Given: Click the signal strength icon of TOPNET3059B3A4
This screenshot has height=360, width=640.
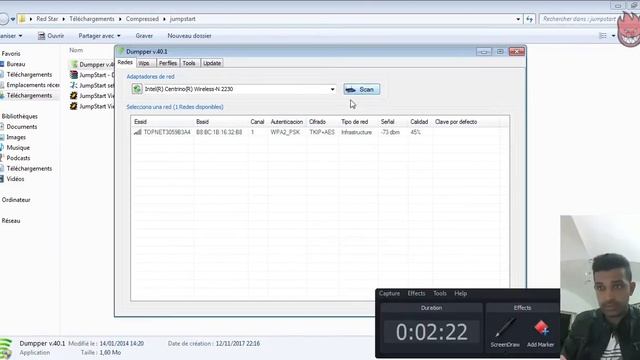Looking at the screenshot, I should coord(138,132).
